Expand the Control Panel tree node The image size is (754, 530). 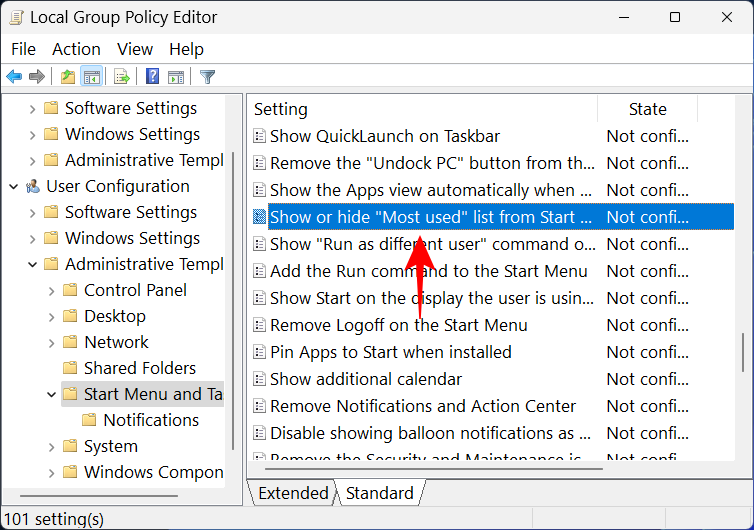tap(51, 290)
